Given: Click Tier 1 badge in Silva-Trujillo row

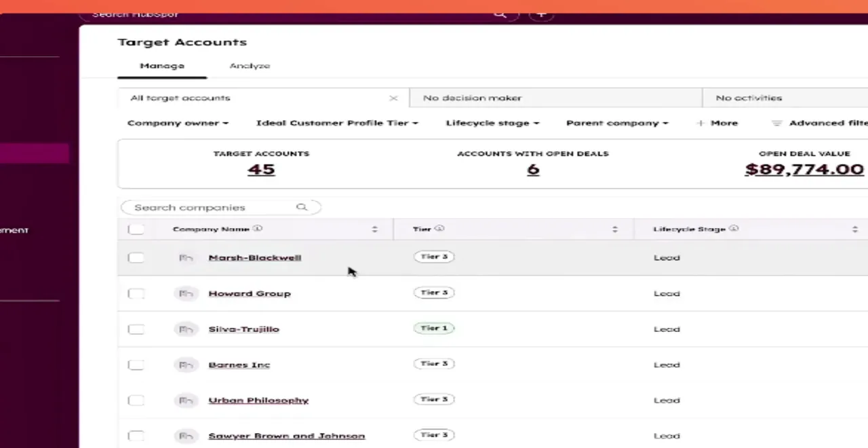Looking at the screenshot, I should [x=434, y=329].
